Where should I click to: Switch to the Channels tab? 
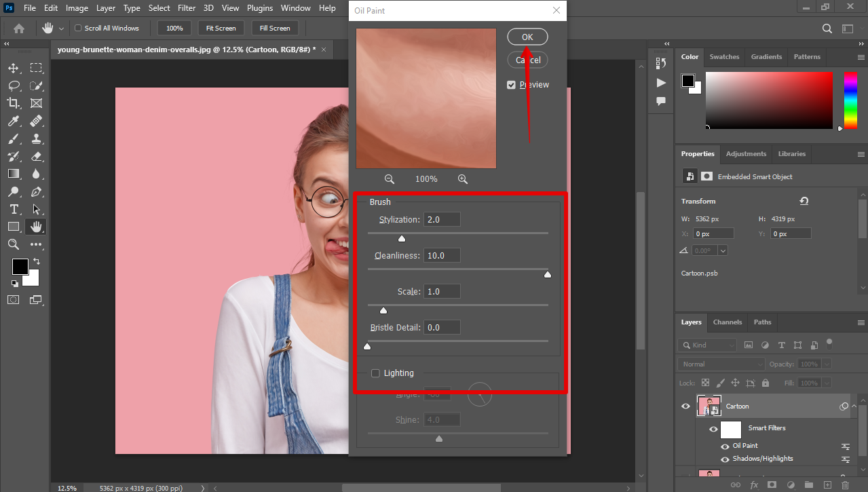(x=728, y=322)
